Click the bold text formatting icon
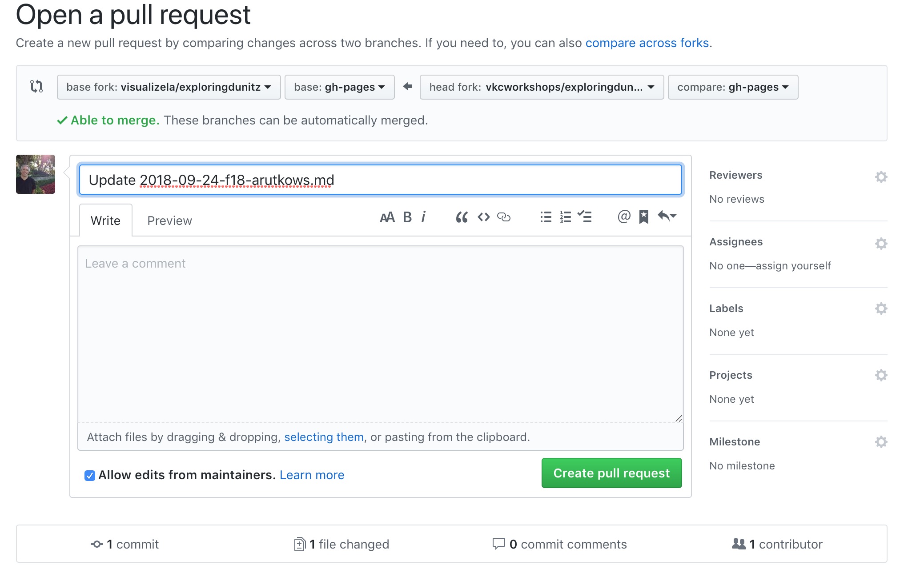 click(x=407, y=217)
